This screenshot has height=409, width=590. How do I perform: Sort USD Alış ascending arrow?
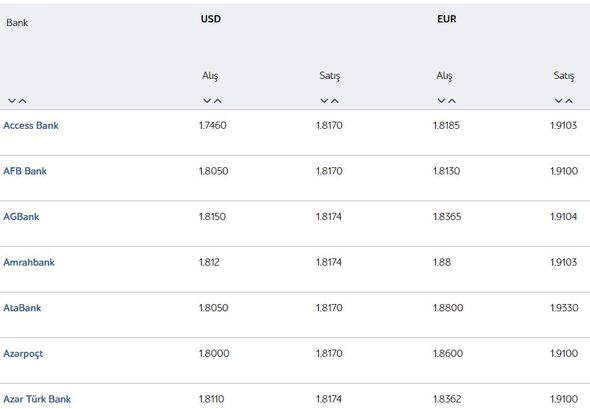pos(217,101)
